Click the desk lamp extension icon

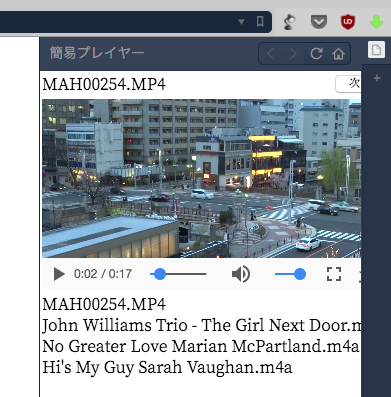[289, 22]
